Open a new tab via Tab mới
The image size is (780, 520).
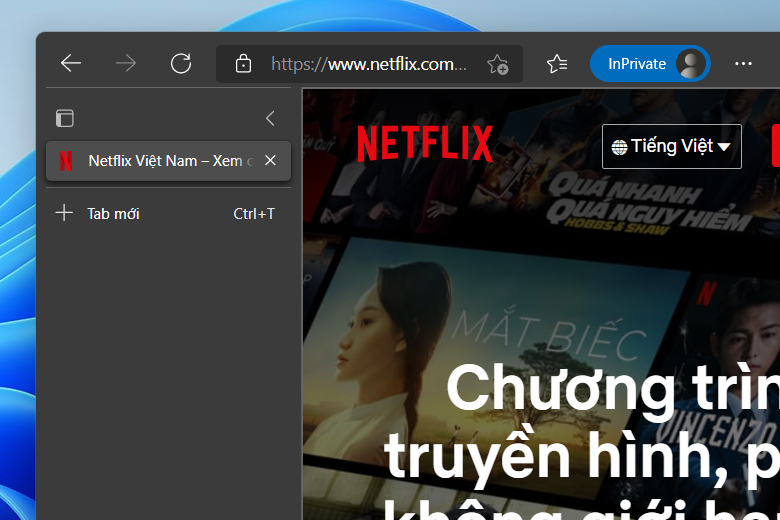[x=168, y=213]
